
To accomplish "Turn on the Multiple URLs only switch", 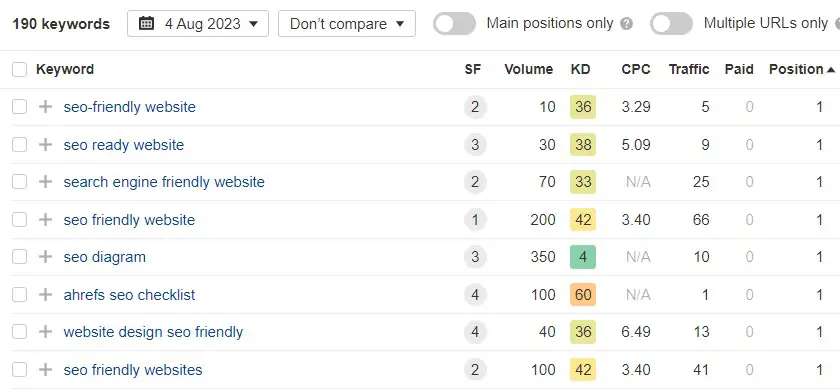I will tap(671, 24).
